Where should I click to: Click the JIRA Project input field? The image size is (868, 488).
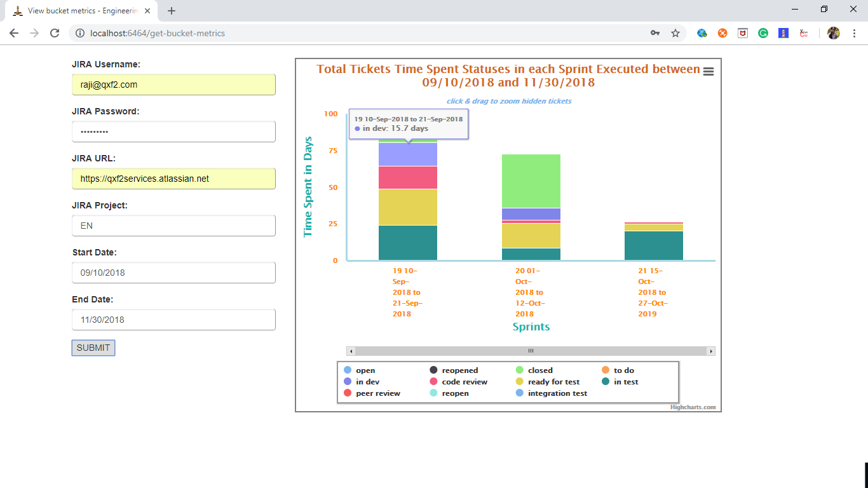(173, 226)
